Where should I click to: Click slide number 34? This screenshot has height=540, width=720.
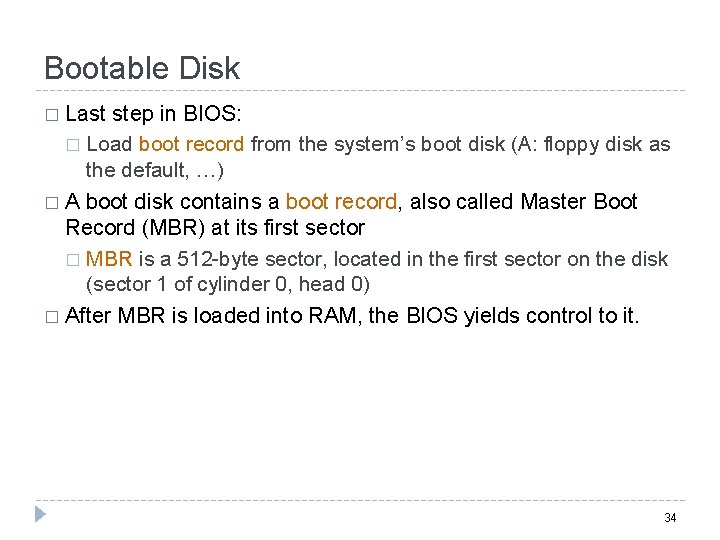click(x=670, y=517)
